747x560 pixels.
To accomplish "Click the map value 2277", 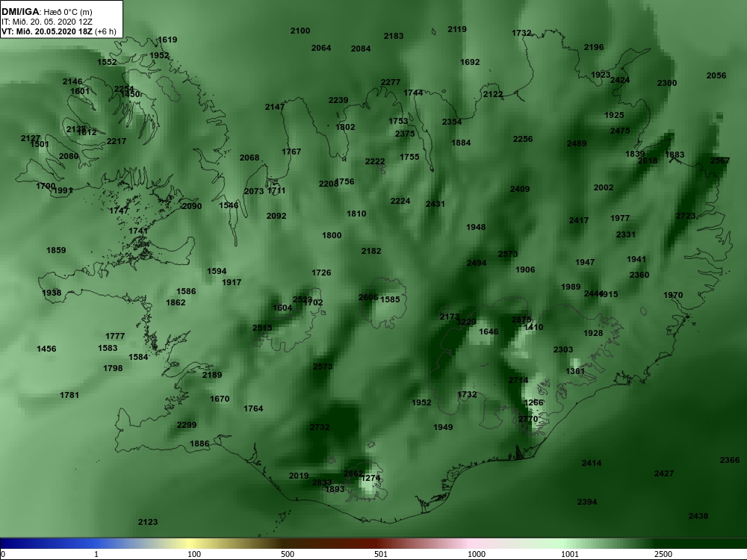I will click(x=391, y=82).
